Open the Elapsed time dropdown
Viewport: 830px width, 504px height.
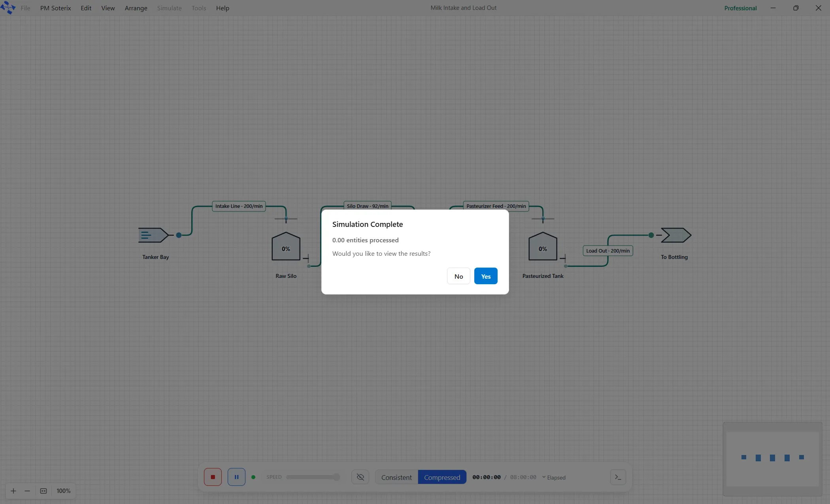coord(554,478)
